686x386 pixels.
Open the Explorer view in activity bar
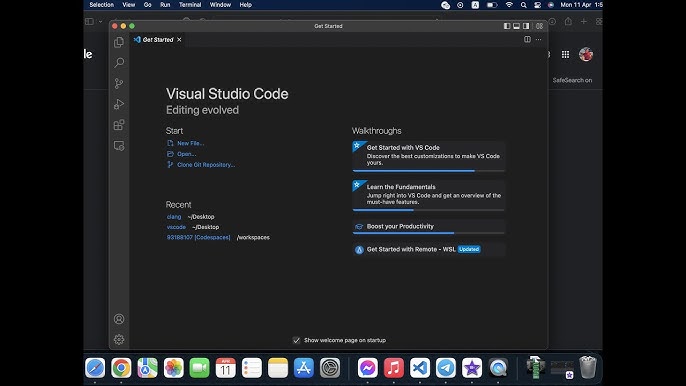[x=119, y=42]
